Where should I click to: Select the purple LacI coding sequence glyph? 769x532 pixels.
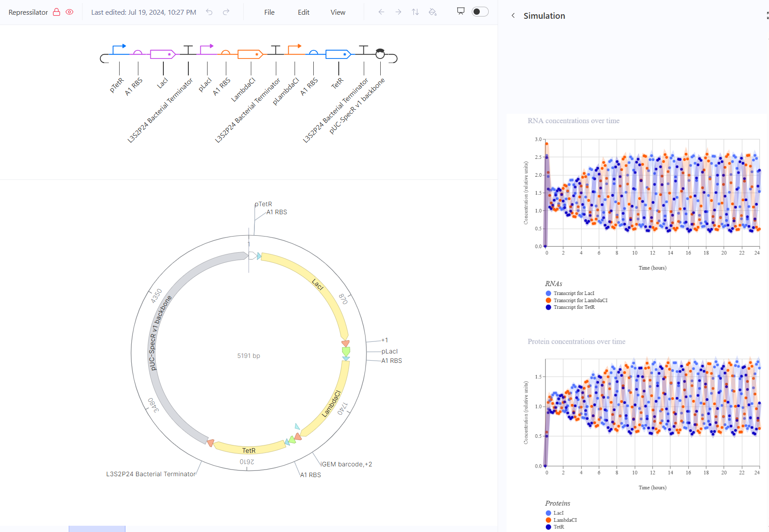(x=163, y=54)
